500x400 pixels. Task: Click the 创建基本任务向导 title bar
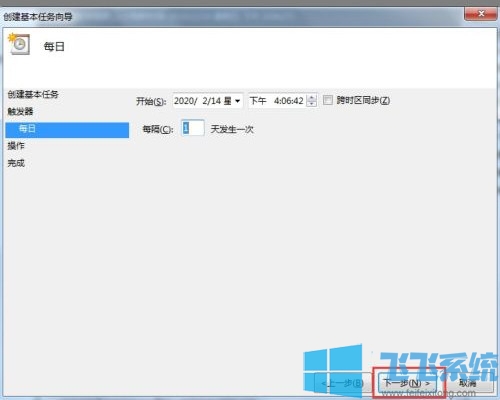38,17
